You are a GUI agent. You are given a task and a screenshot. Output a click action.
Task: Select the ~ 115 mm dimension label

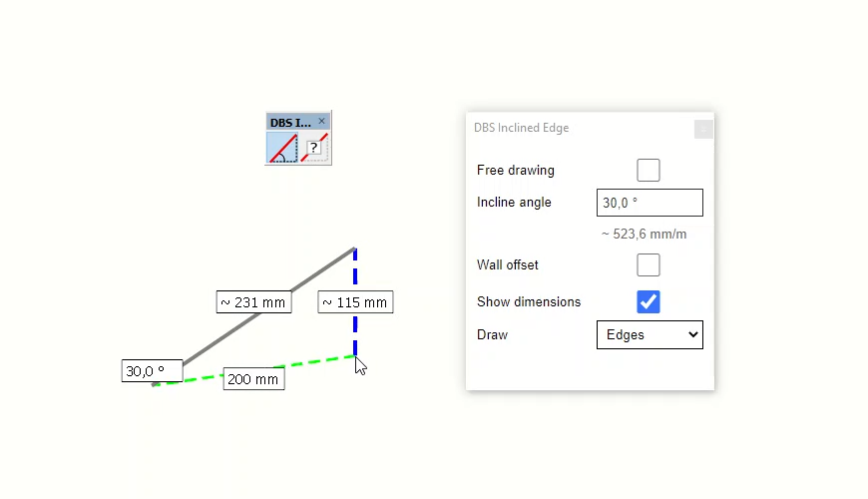[x=355, y=302]
